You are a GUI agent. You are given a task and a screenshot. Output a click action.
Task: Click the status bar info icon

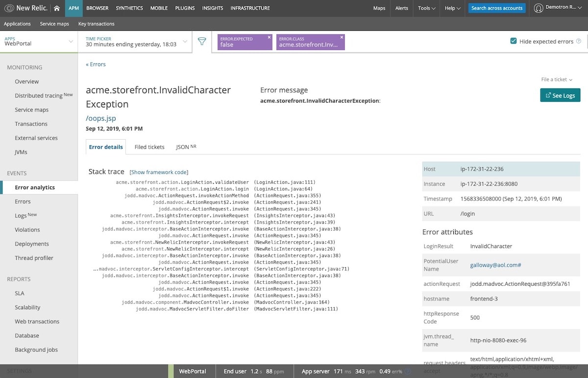408,372
